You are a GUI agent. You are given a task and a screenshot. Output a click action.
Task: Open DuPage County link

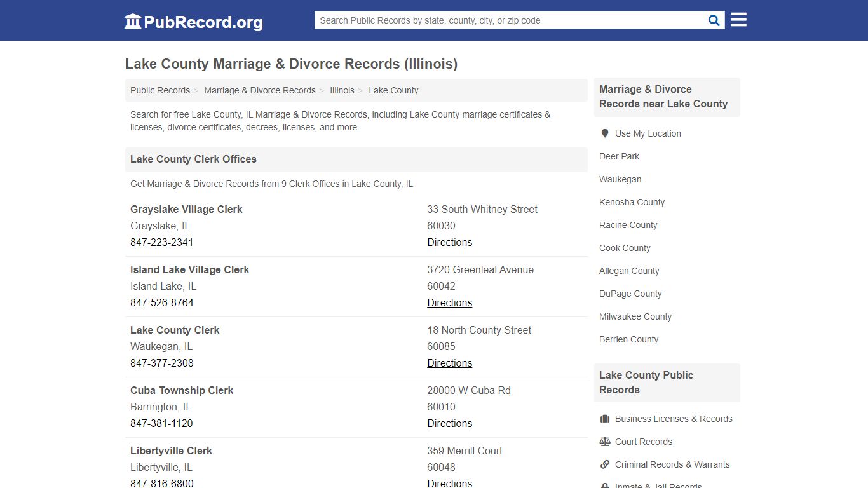[x=630, y=294]
